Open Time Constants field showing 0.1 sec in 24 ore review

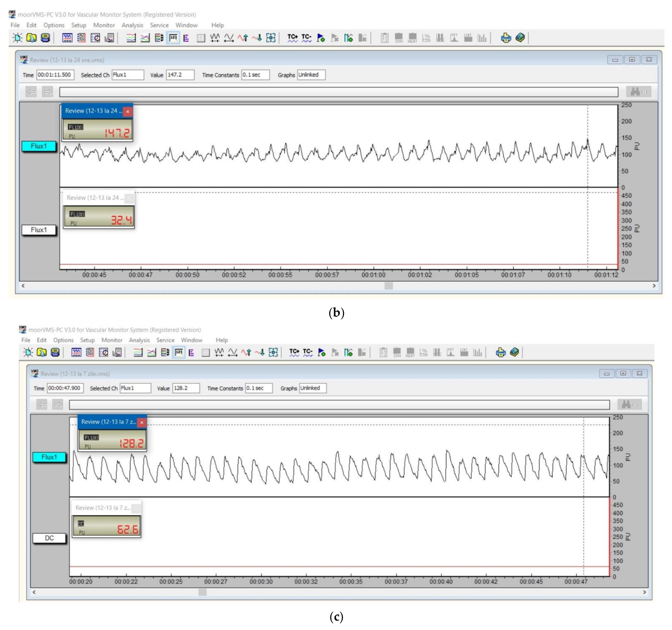click(x=255, y=75)
